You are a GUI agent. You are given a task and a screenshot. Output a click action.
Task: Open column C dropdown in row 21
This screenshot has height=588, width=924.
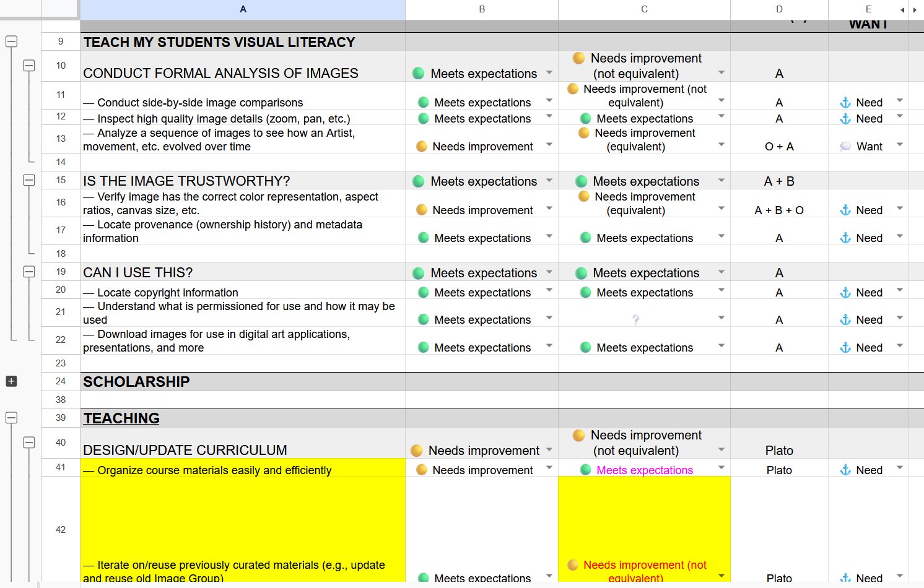tap(721, 318)
